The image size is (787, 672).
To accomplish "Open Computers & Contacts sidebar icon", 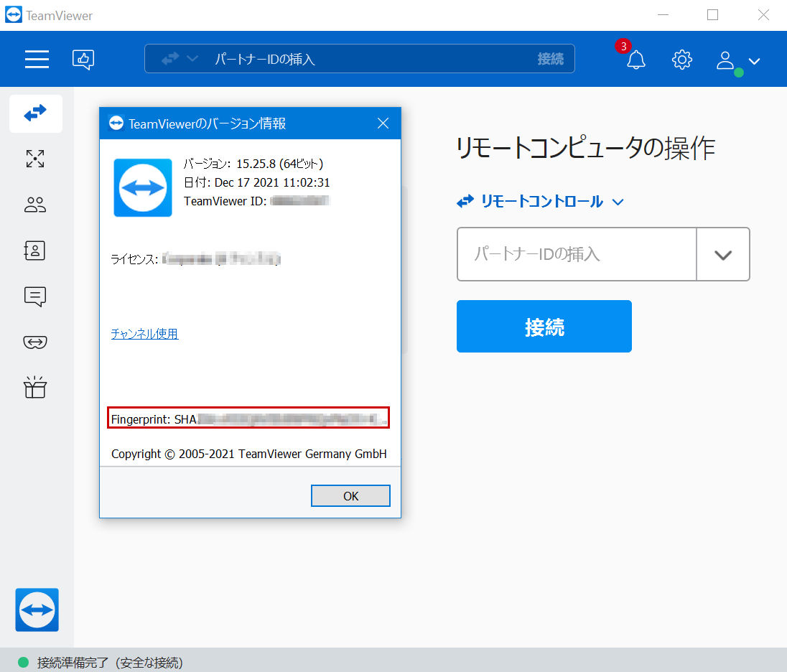I will [x=35, y=251].
